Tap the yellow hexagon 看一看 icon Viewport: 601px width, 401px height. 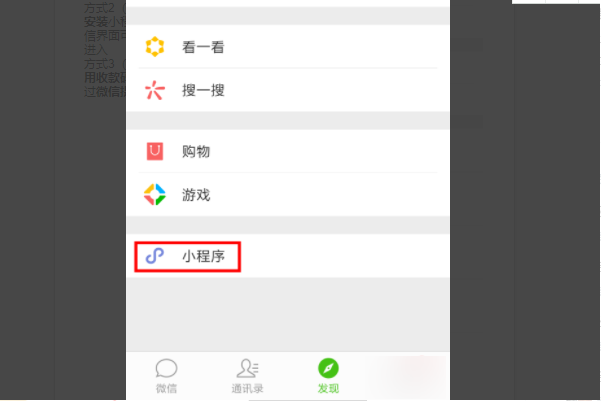pyautogui.click(x=155, y=47)
